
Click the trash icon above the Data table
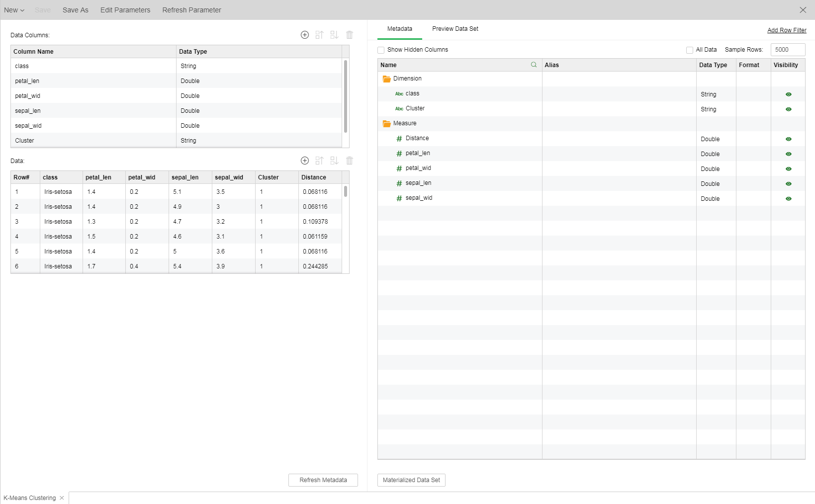pos(350,161)
